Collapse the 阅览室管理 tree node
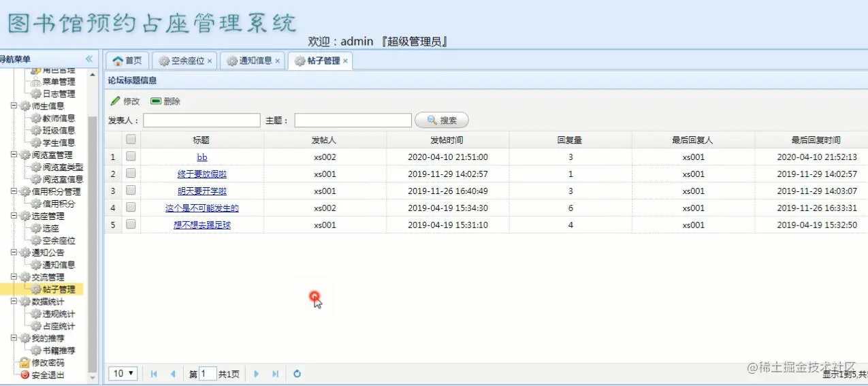The image size is (868, 386). (14, 155)
